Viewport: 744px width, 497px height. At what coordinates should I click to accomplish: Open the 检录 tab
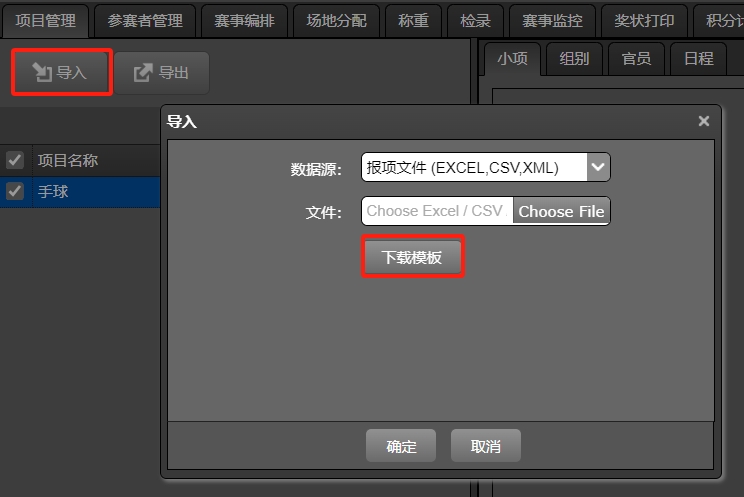tap(475, 21)
